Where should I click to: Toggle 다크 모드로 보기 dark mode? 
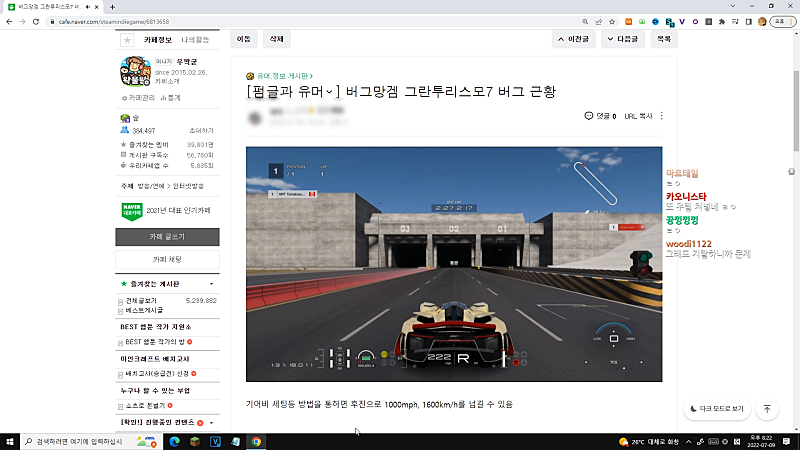pyautogui.click(x=716, y=409)
